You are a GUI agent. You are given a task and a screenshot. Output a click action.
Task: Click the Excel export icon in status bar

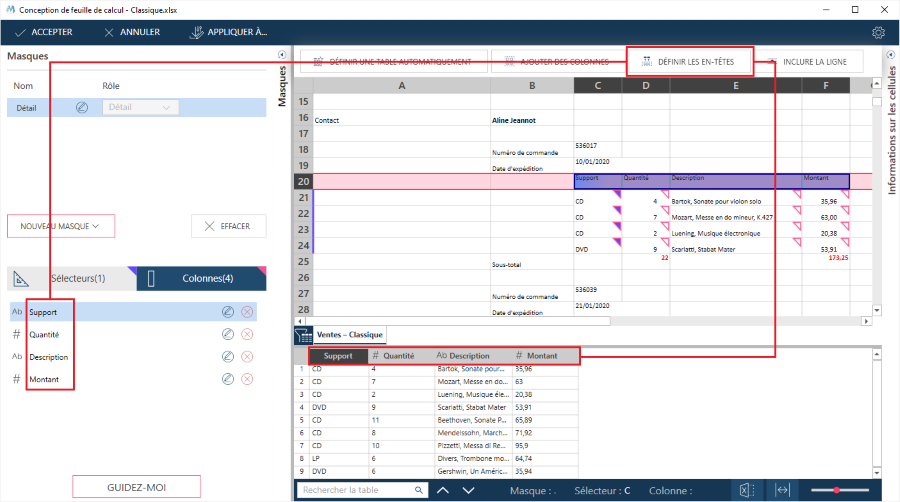point(746,490)
